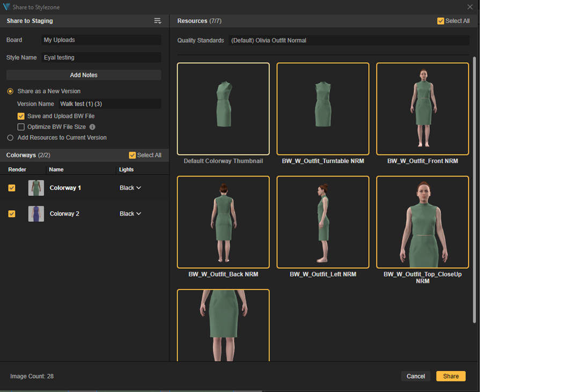Click the Image Count: 28 text

point(32,376)
